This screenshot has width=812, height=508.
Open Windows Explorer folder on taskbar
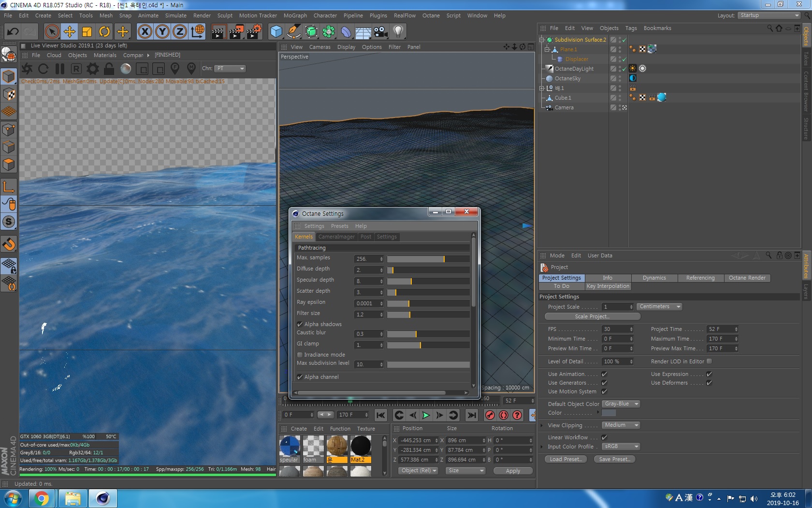72,498
